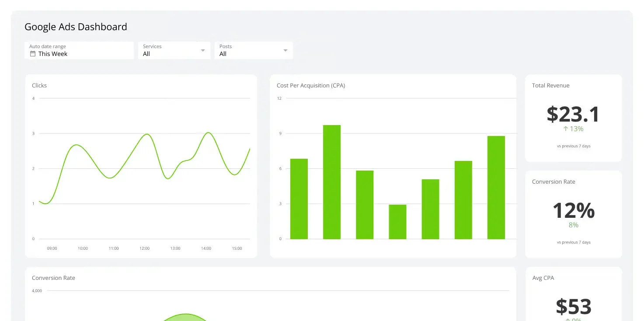Select the tallest bar in CPA chart

332,182
